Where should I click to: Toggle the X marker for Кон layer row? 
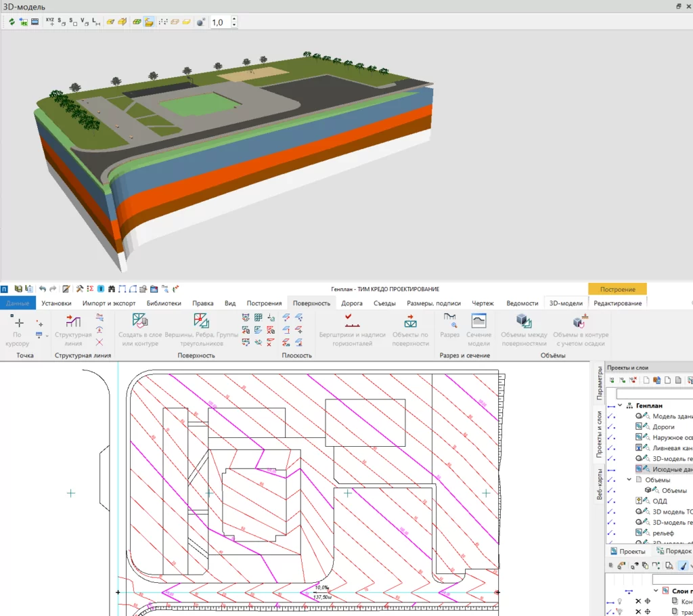pyautogui.click(x=638, y=601)
